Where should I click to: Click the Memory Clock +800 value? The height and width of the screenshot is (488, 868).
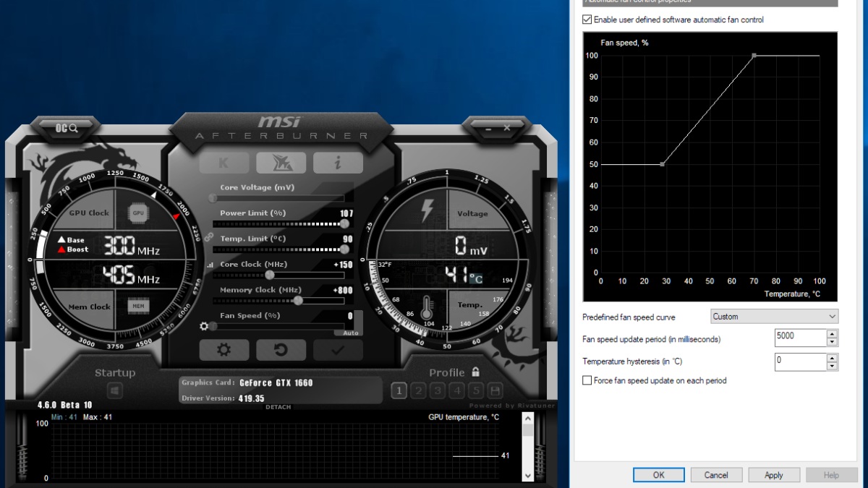[343, 290]
